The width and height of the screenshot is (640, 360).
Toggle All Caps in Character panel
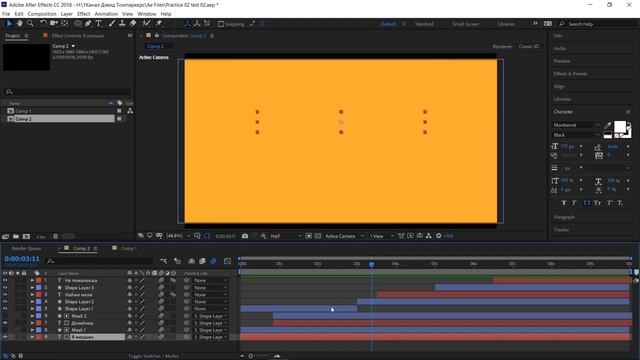pos(587,203)
